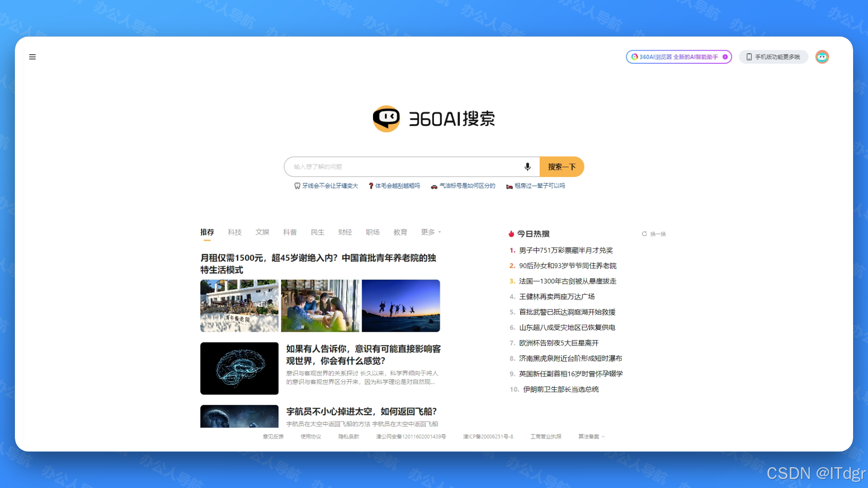Viewport: 868px width, 488px height.
Task: Expand the 算法备案 footer item
Action: click(591, 436)
